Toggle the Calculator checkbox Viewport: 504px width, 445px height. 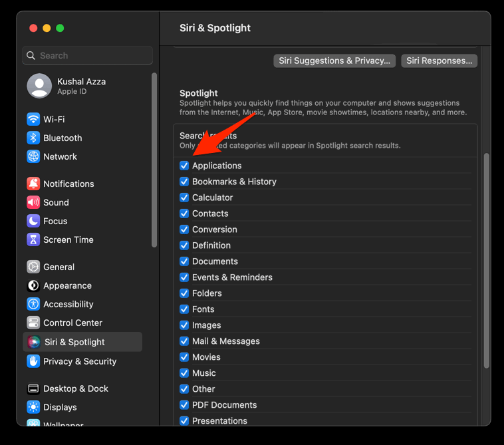184,198
